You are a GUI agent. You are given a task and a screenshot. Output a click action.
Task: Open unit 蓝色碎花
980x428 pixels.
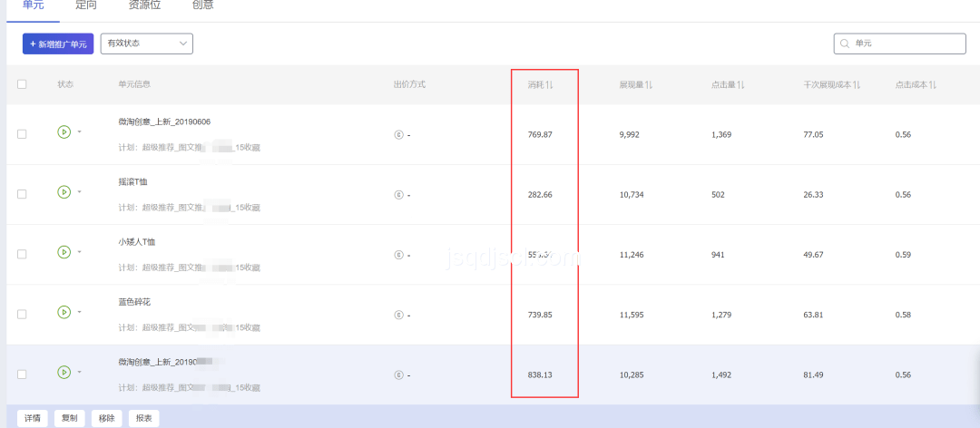tap(134, 302)
